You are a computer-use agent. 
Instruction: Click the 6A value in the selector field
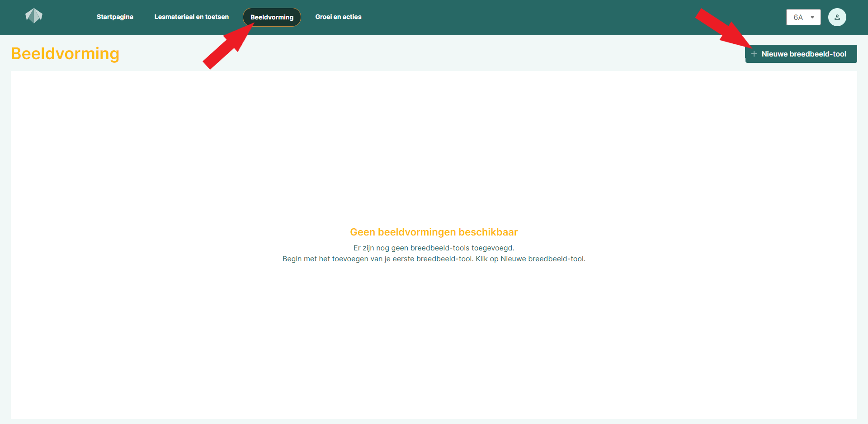[798, 17]
